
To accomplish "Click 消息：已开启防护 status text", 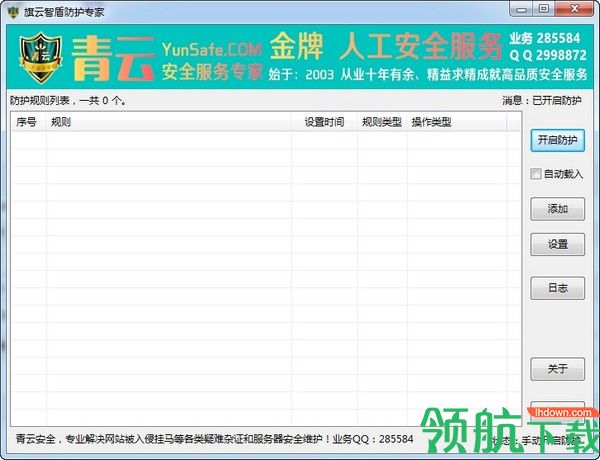I will point(542,100).
